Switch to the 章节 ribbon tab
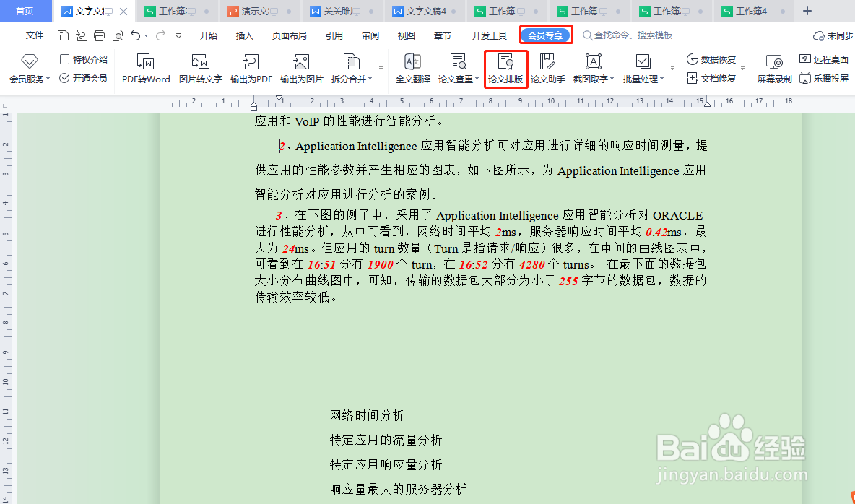Viewport: 855px width, 504px height. tap(442, 35)
